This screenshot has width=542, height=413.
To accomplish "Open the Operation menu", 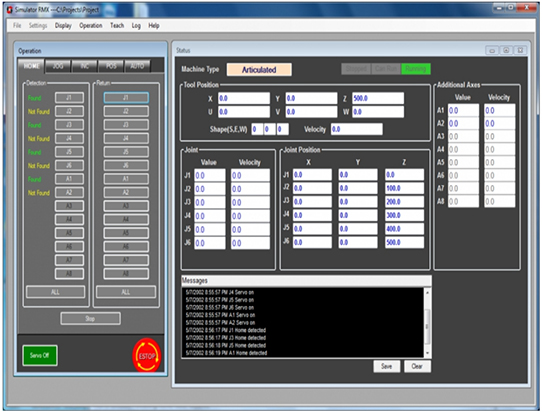I will (x=91, y=26).
